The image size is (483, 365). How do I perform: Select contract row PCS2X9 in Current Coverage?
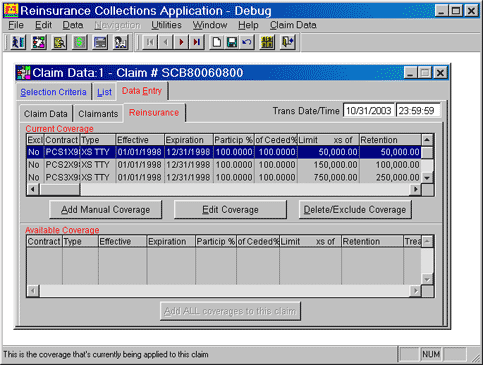tap(224, 165)
